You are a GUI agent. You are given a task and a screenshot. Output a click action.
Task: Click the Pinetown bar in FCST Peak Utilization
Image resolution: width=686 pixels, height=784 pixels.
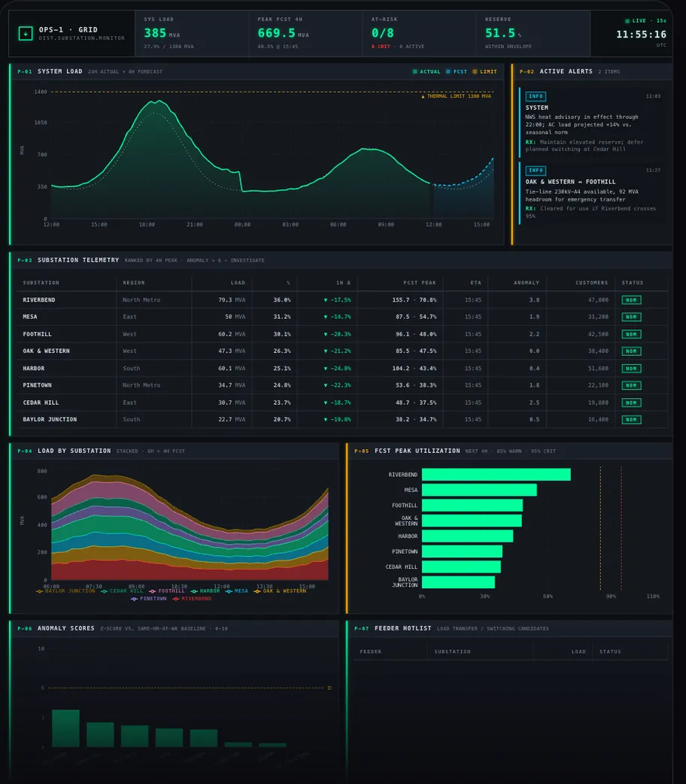[x=462, y=552]
